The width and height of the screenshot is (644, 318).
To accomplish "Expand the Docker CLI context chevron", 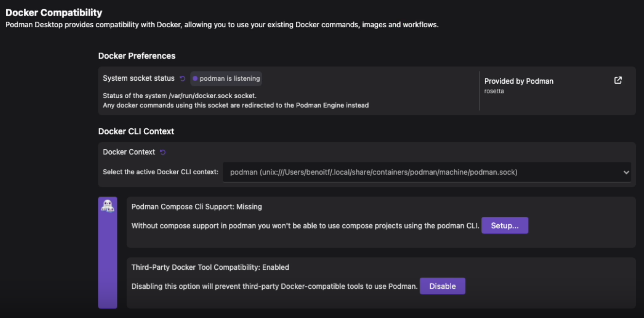I will coord(626,172).
